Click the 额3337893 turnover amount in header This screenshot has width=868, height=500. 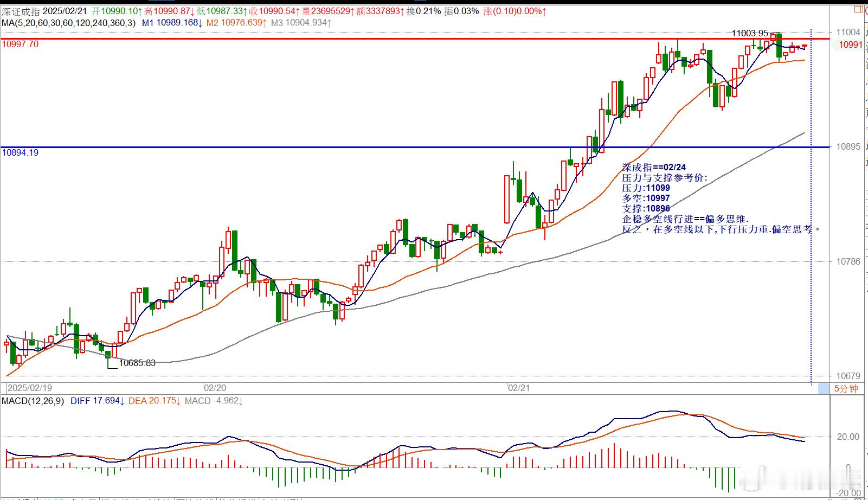pyautogui.click(x=381, y=11)
